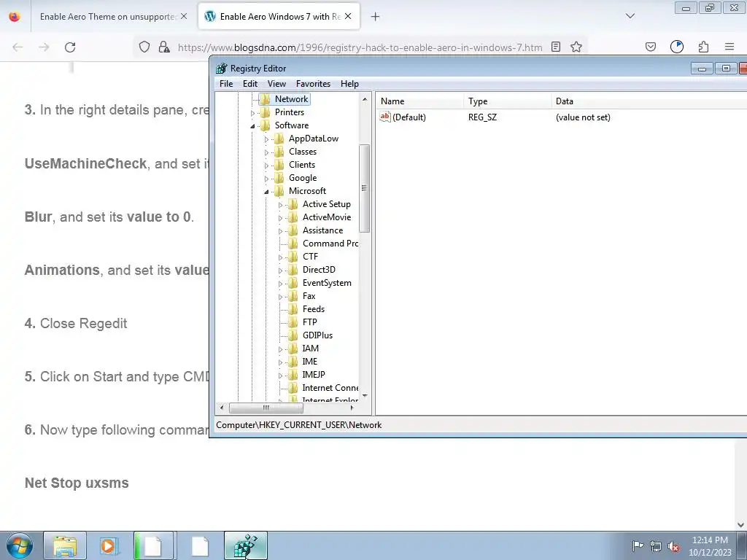Click the Registry Editor title bar icon

click(222, 69)
